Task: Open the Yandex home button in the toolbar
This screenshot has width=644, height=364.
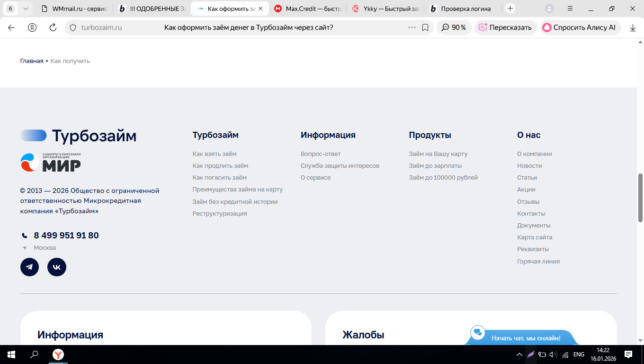Action: [x=32, y=27]
